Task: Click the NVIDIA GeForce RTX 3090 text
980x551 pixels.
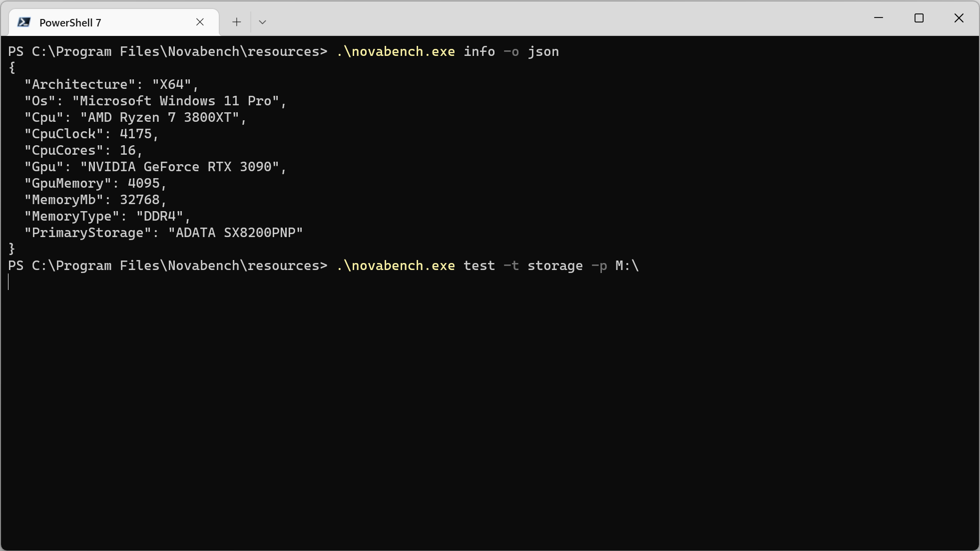Action: point(180,167)
